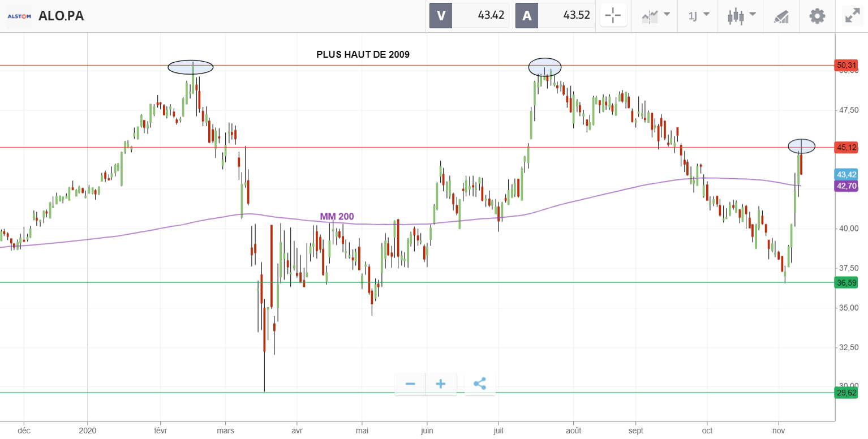Expand chart to fullscreen
Image resolution: width=868 pixels, height=439 pixels.
click(852, 16)
